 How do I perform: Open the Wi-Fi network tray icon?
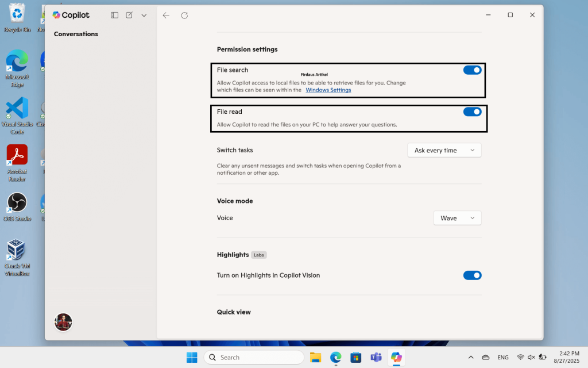[x=520, y=358]
